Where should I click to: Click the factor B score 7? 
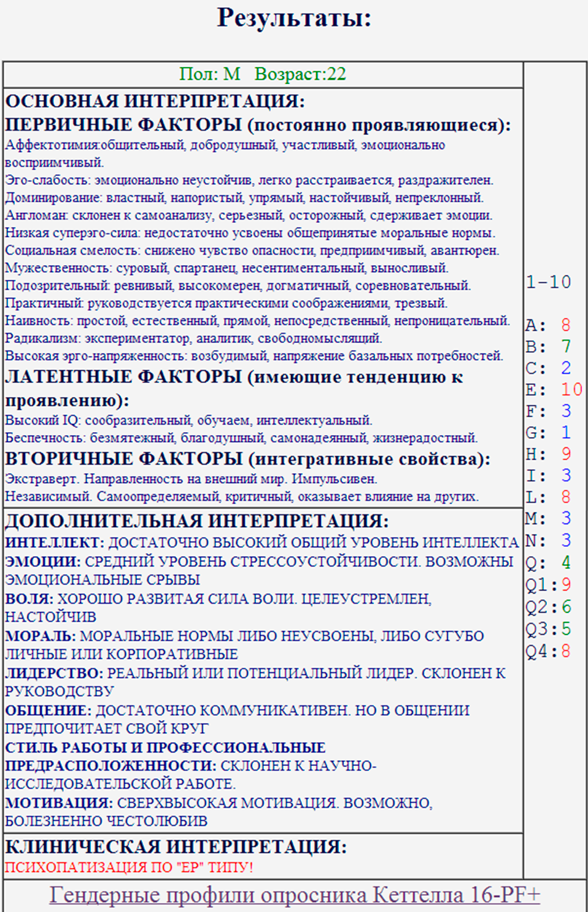point(566,347)
